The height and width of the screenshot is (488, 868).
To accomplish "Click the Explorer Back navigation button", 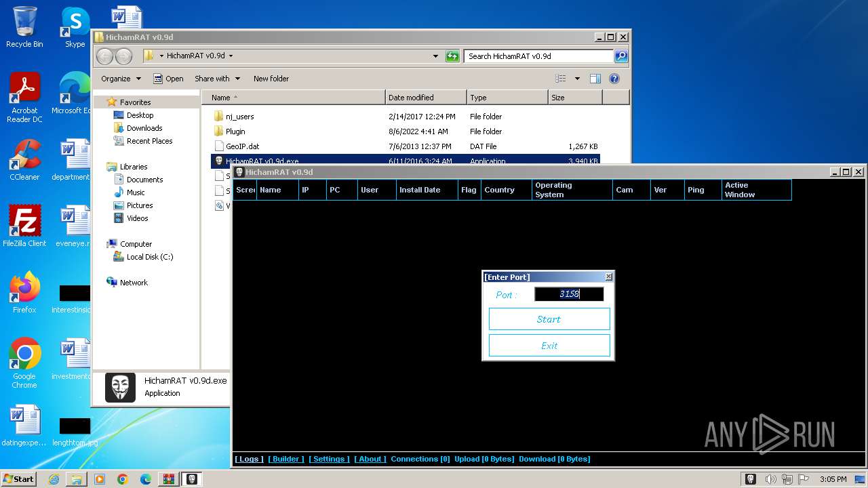I will click(x=105, y=56).
